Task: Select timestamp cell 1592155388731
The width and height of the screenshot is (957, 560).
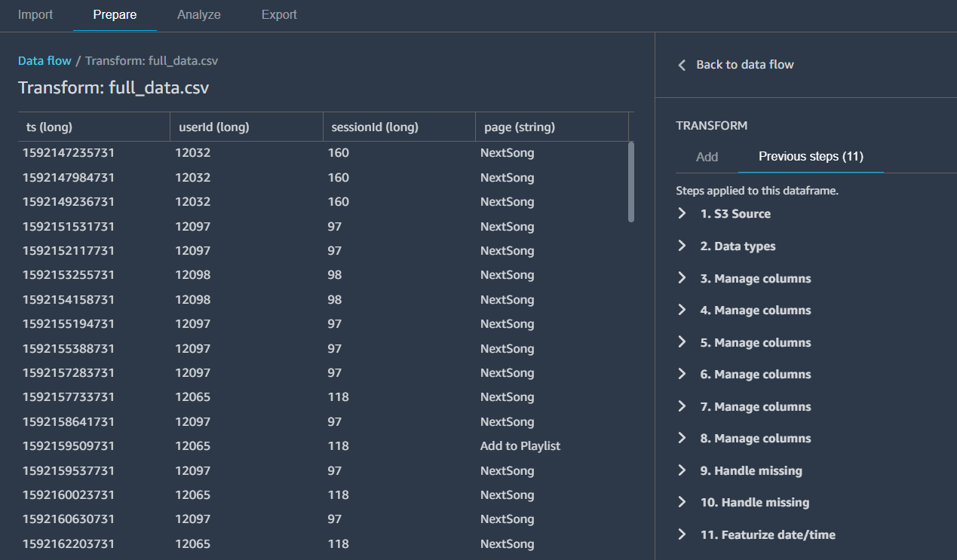Action: pos(69,349)
